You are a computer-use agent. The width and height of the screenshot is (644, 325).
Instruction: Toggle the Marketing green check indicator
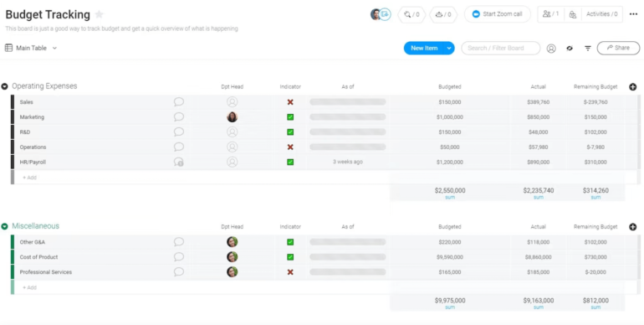click(x=290, y=117)
